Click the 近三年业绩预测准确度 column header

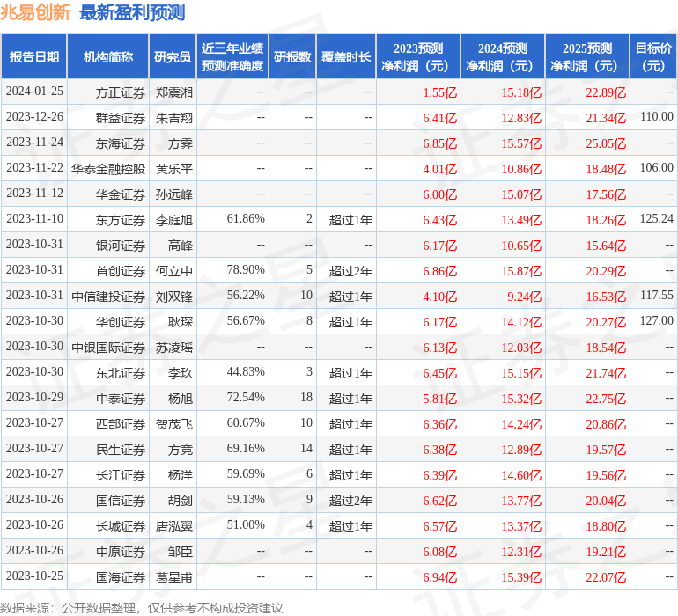(x=232, y=56)
